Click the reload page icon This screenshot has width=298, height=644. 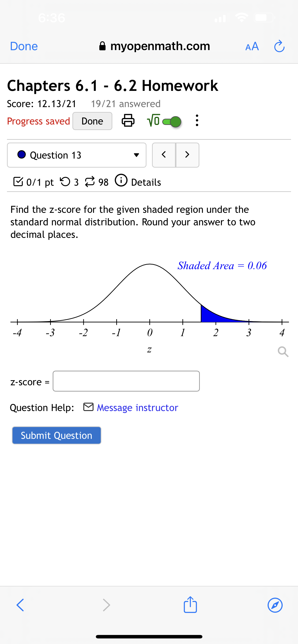point(279,46)
